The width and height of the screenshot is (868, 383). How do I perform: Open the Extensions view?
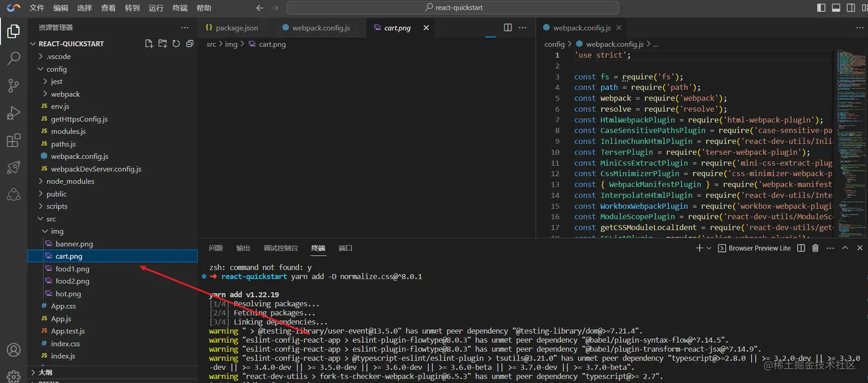(x=14, y=140)
